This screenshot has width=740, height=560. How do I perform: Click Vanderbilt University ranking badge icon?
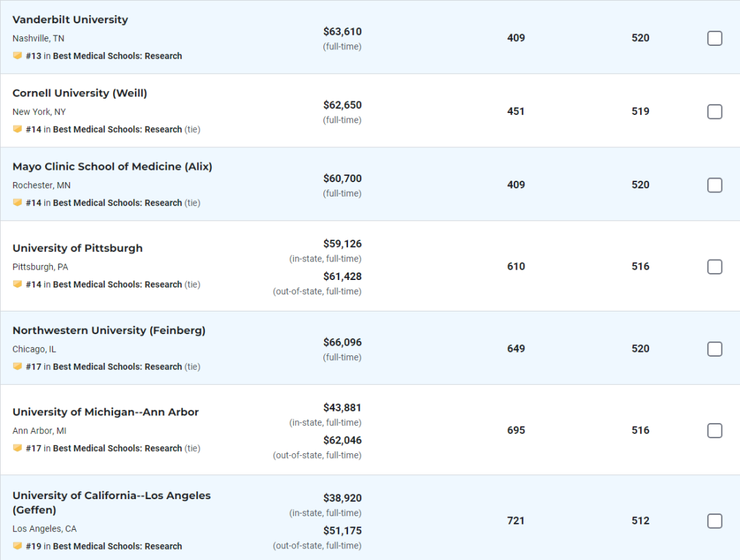(17, 56)
